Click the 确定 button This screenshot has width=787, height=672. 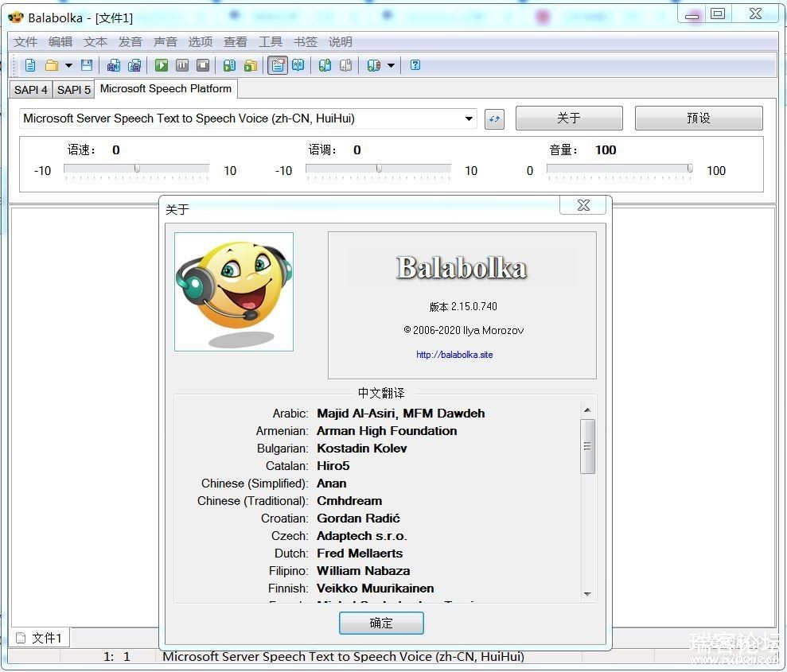(x=381, y=623)
